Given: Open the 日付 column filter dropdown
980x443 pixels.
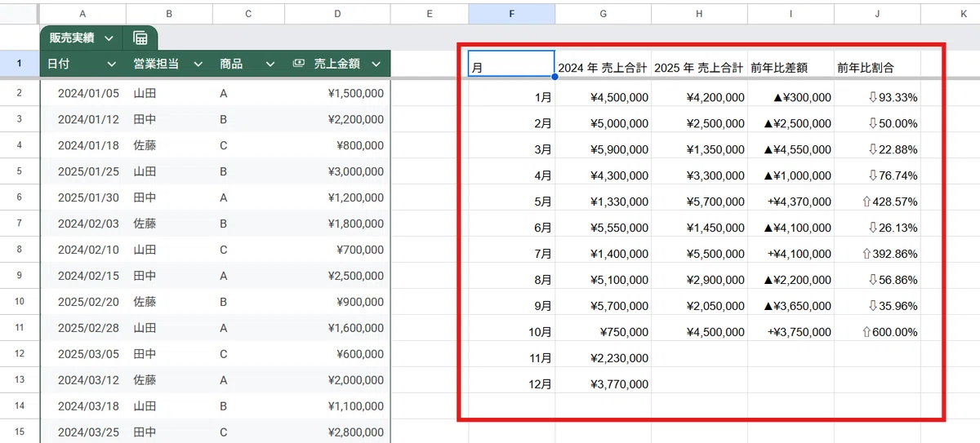Looking at the screenshot, I should [x=112, y=64].
